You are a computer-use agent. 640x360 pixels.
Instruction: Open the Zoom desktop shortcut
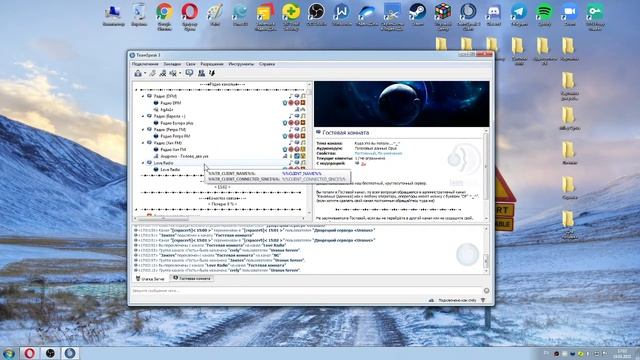[570, 14]
